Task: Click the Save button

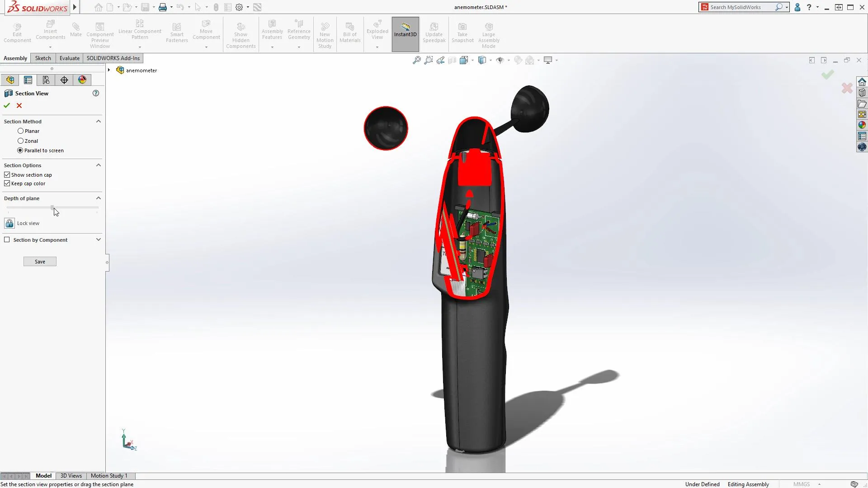Action: [x=40, y=262]
